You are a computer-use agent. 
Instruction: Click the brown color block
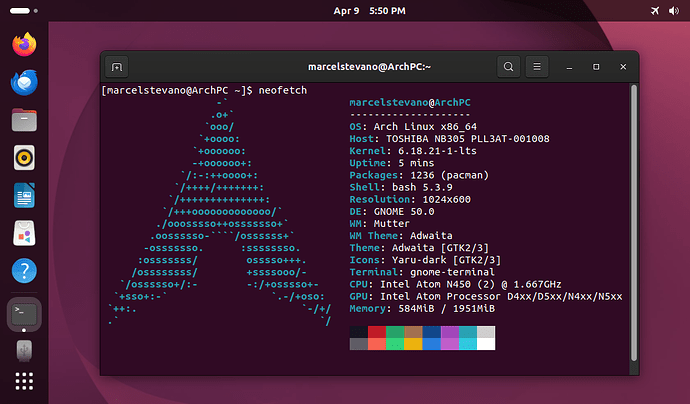[413, 332]
